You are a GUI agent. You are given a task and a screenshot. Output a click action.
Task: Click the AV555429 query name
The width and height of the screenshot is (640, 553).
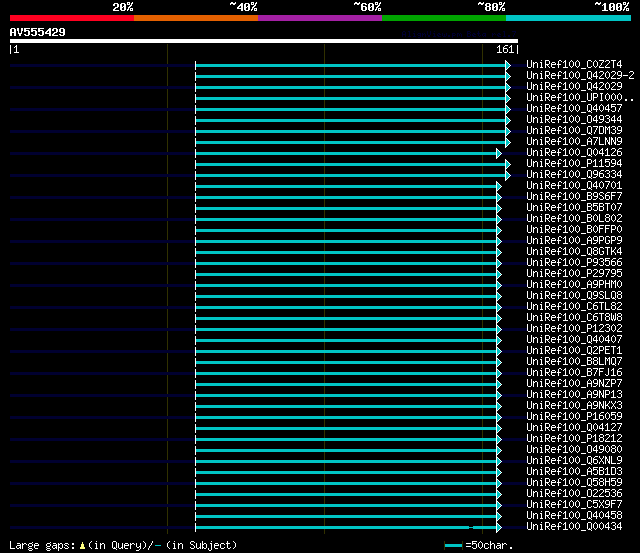[x=38, y=32]
